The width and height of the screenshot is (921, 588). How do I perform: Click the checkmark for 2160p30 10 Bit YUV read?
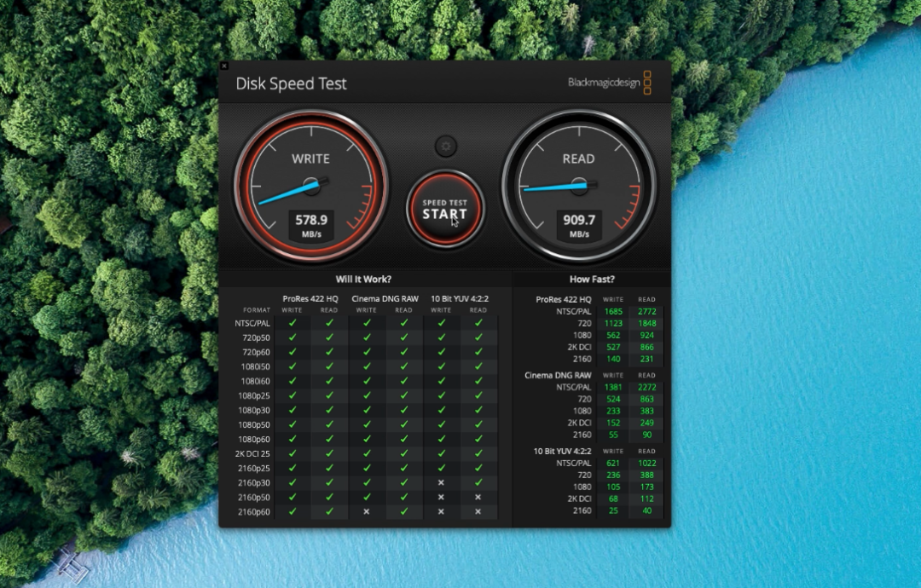(x=478, y=482)
